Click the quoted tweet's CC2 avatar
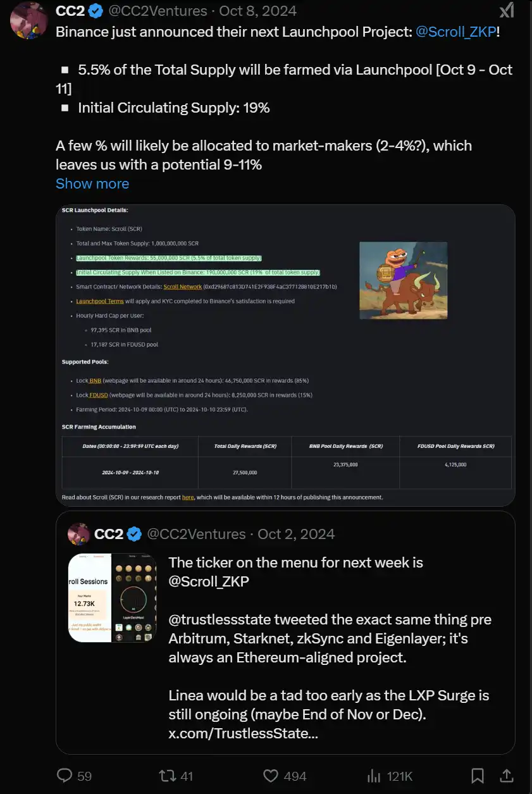532x794 pixels. (78, 533)
